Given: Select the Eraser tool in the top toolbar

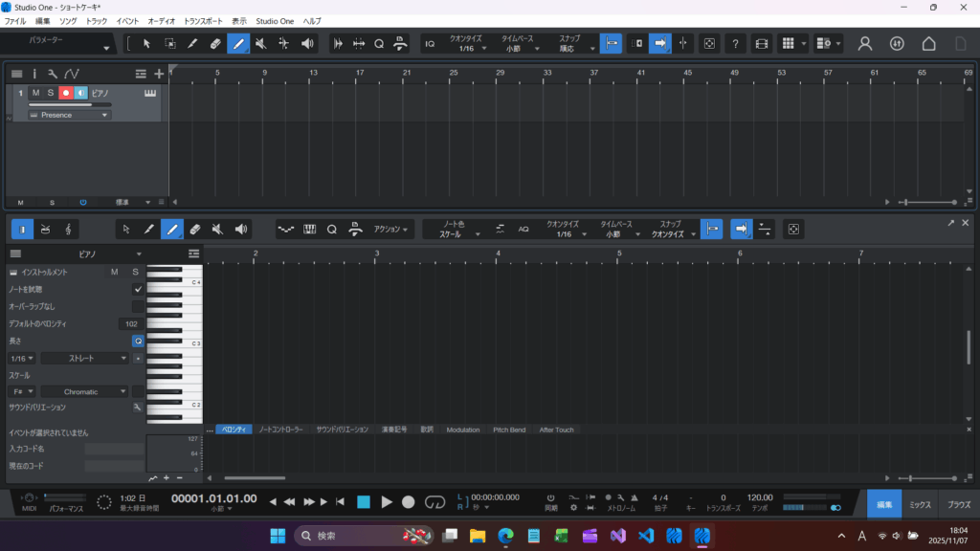Looking at the screenshot, I should (x=215, y=43).
